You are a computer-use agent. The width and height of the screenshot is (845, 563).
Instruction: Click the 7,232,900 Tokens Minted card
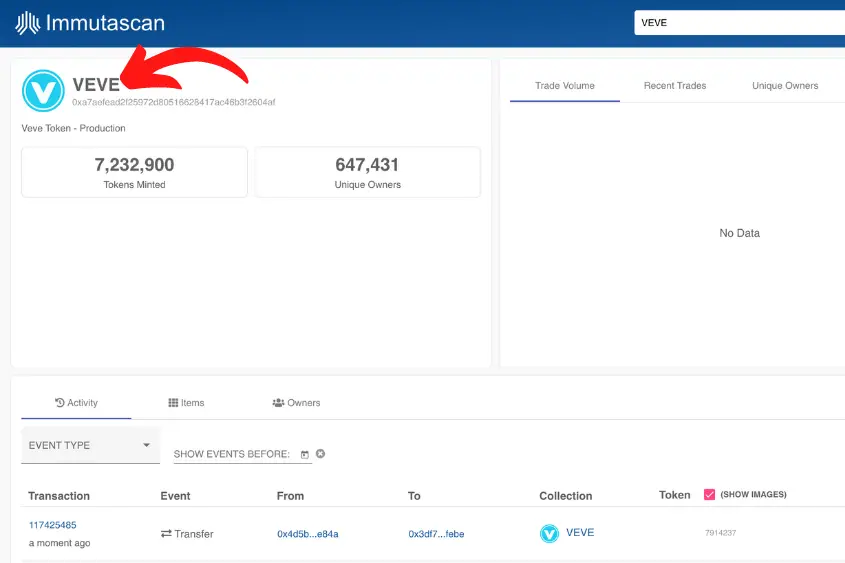[x=134, y=172]
